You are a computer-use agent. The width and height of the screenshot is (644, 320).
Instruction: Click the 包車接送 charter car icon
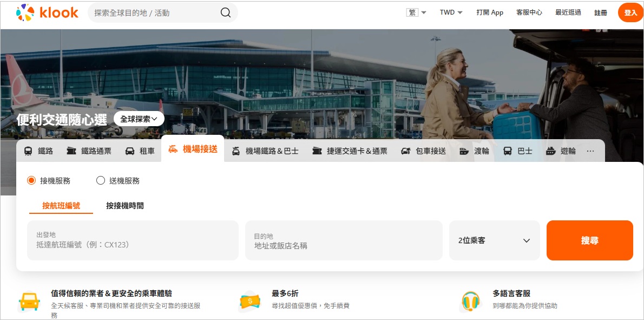(x=406, y=151)
